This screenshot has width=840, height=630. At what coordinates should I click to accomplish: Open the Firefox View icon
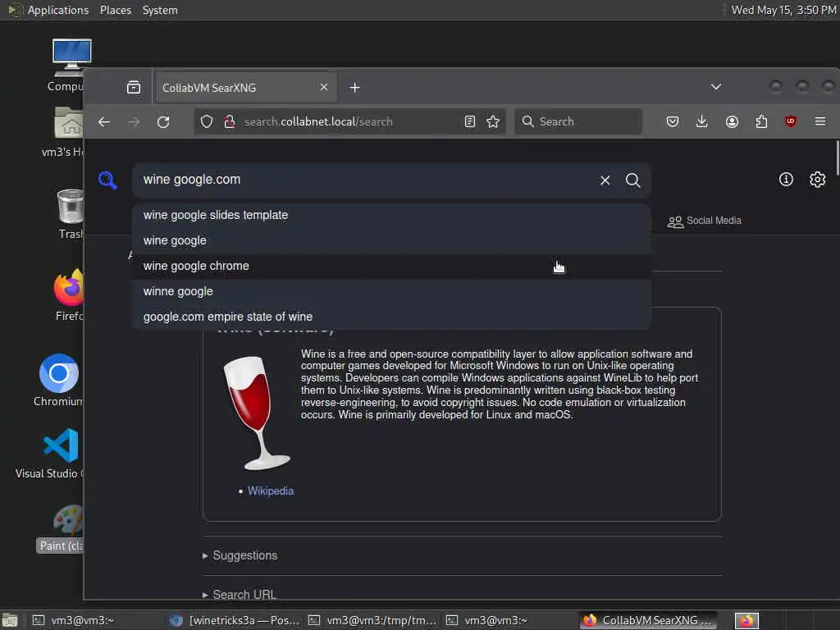click(134, 87)
